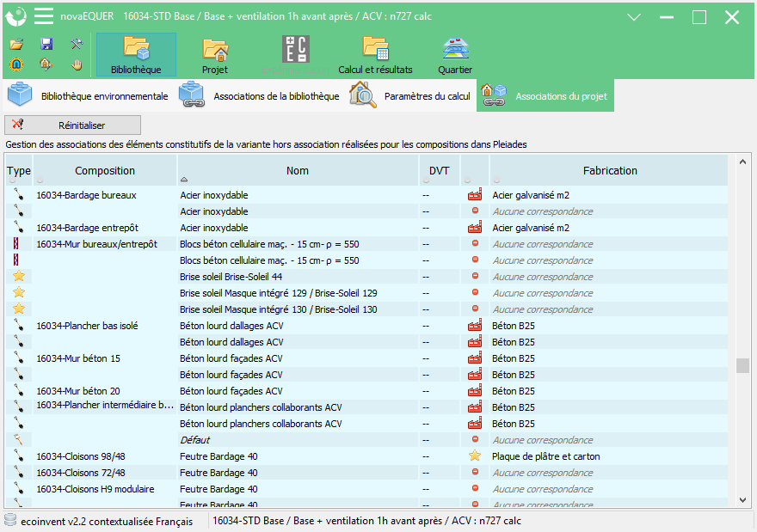Click the Réinitialiser button
This screenshot has width=757, height=532.
72,125
